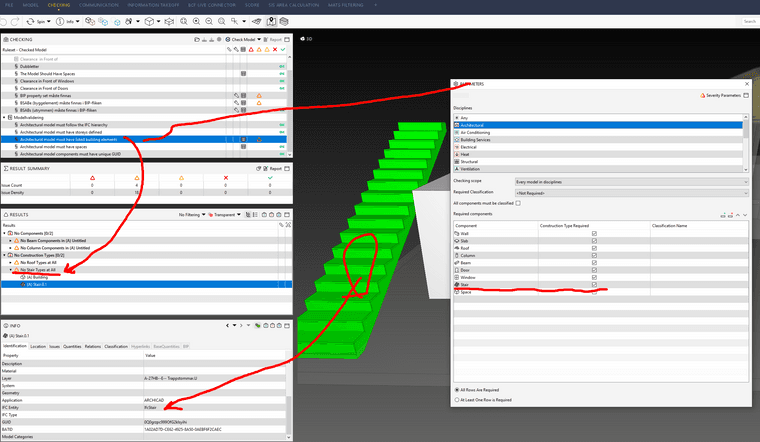Open the Transparent display mode dropdown
The width and height of the screenshot is (760, 442).
pos(224,215)
